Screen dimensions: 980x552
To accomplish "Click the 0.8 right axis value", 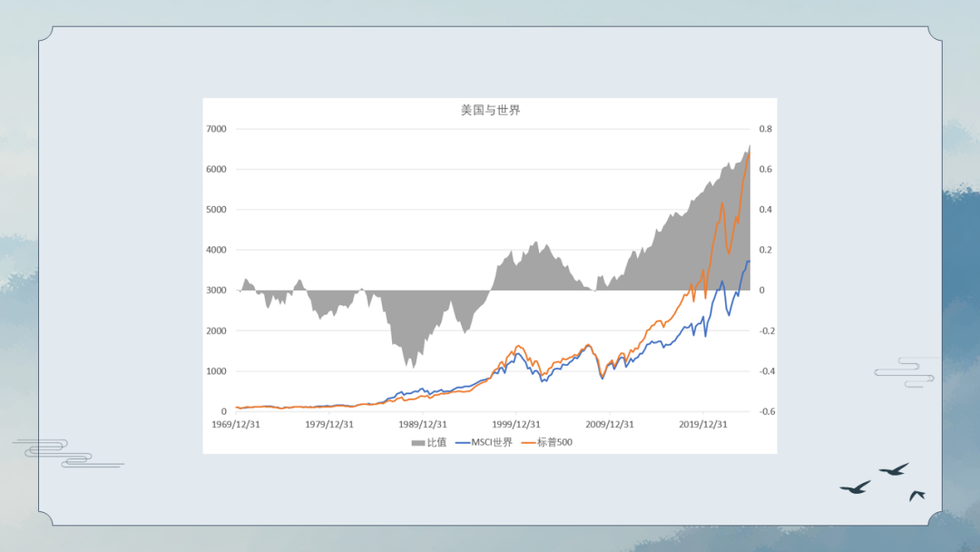I will pyautogui.click(x=766, y=129).
